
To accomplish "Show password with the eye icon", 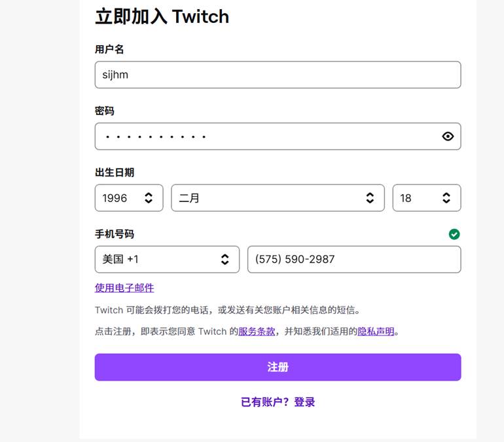I will (448, 137).
